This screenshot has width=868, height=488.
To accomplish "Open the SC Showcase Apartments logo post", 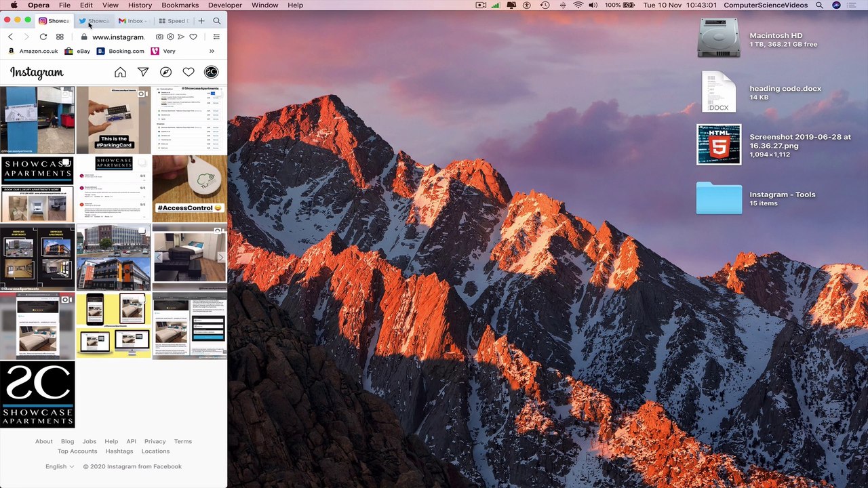I will pos(37,394).
